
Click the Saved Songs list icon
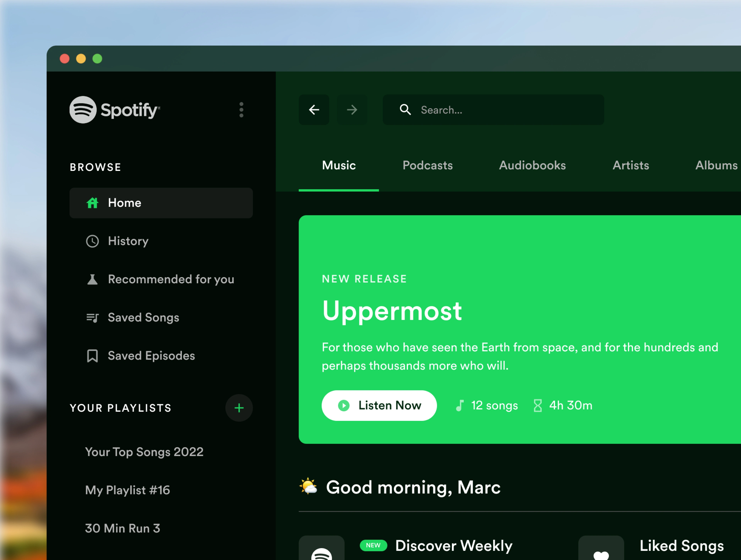coord(92,317)
